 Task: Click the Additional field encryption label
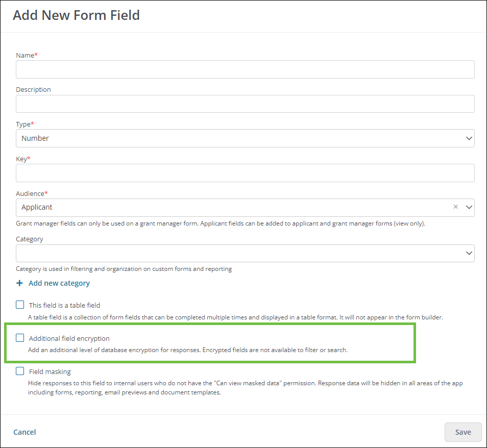coord(69,338)
